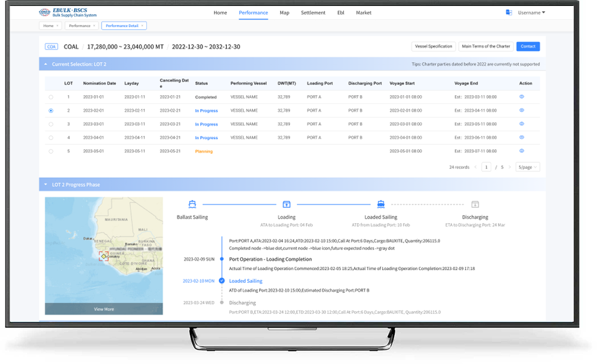Click the Loaded Sailing ship icon
597x364 pixels.
point(381,204)
